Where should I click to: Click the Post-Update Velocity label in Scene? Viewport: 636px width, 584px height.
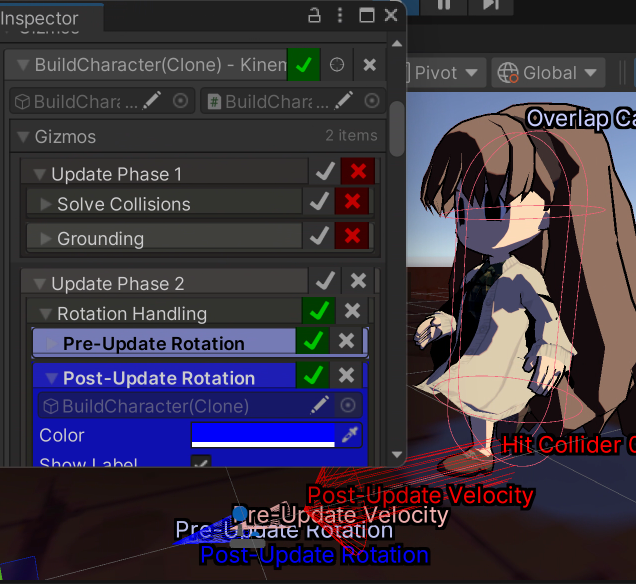pos(420,495)
